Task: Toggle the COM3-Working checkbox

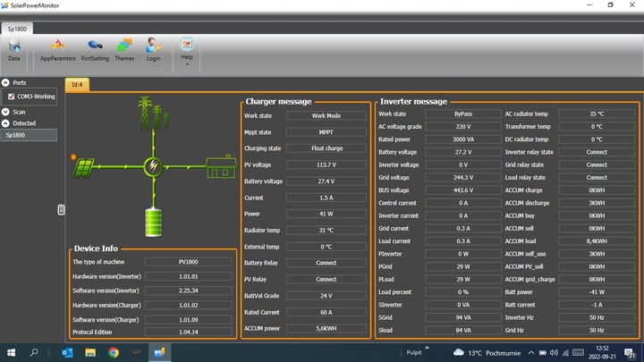Action: coord(11,97)
